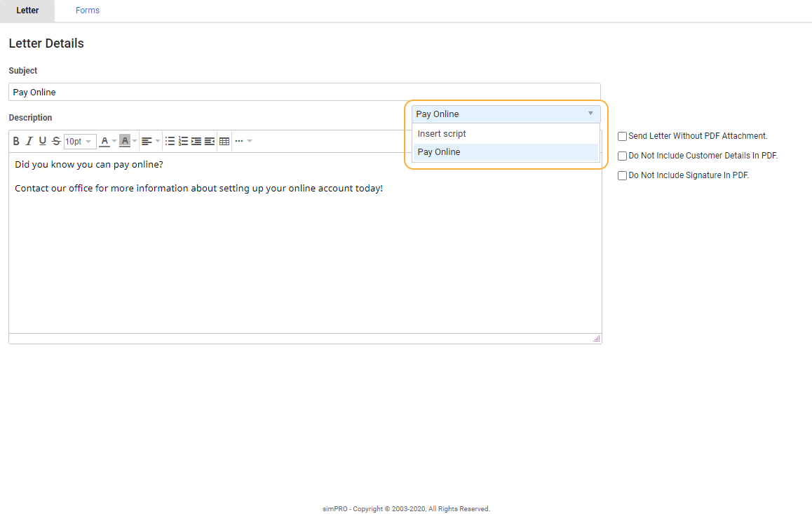812x514 pixels.
Task: Toggle italic formatting in editor toolbar
Action: pyautogui.click(x=29, y=141)
